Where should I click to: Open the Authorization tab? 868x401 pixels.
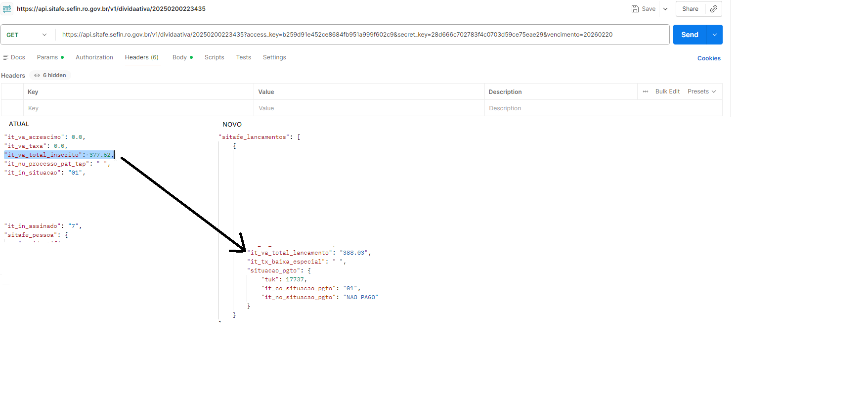(x=94, y=57)
